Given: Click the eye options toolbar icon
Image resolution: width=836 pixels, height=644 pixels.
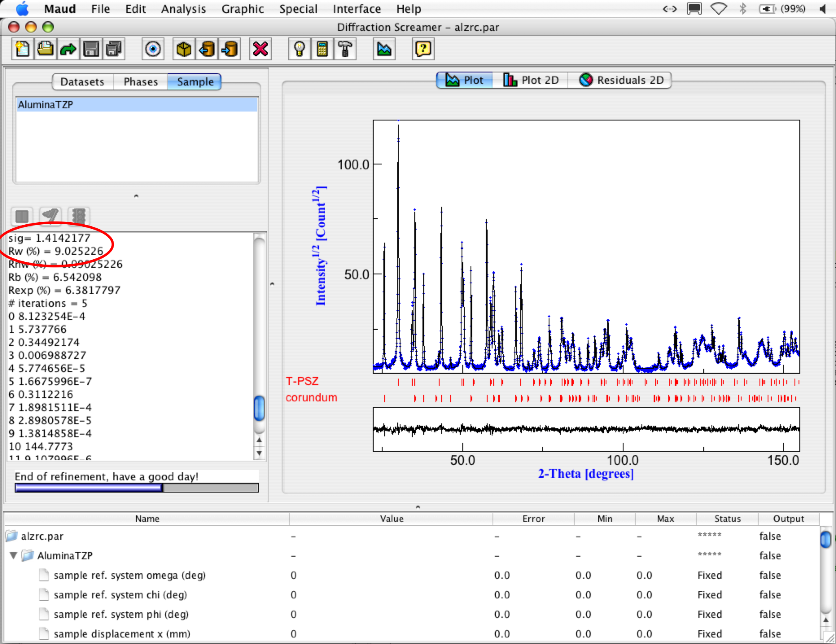Looking at the screenshot, I should 153,49.
